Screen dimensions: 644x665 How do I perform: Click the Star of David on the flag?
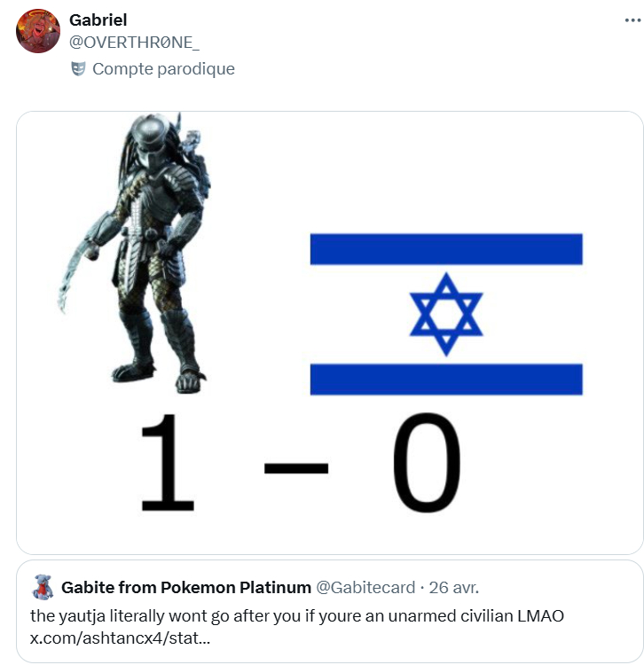pyautogui.click(x=446, y=314)
